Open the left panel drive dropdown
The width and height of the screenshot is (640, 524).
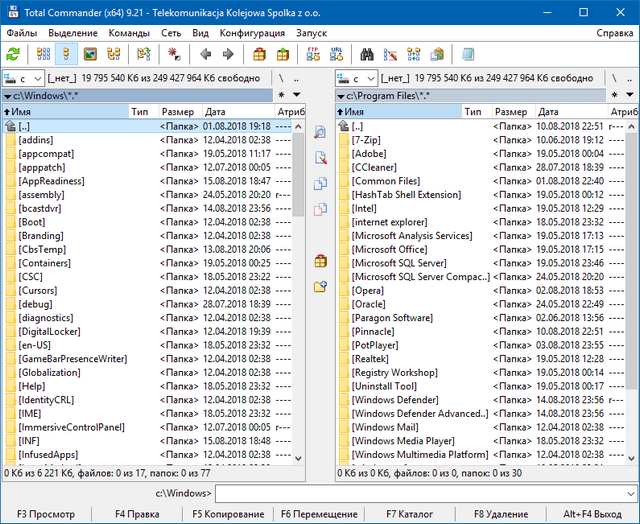point(23,78)
